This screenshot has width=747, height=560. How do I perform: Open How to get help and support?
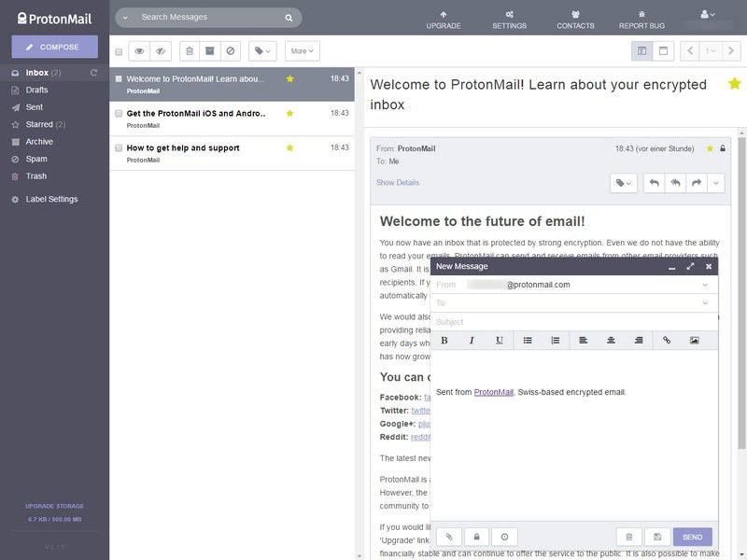tap(232, 153)
